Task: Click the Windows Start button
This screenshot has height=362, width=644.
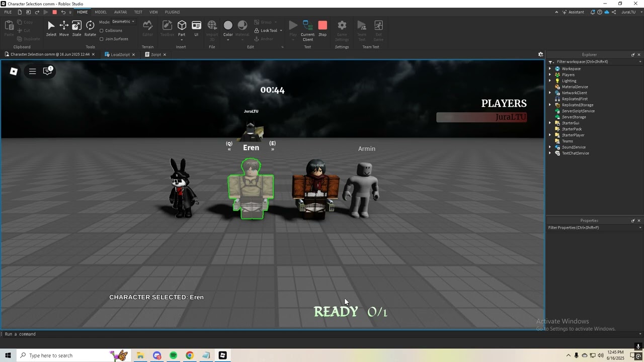Action: point(8,355)
